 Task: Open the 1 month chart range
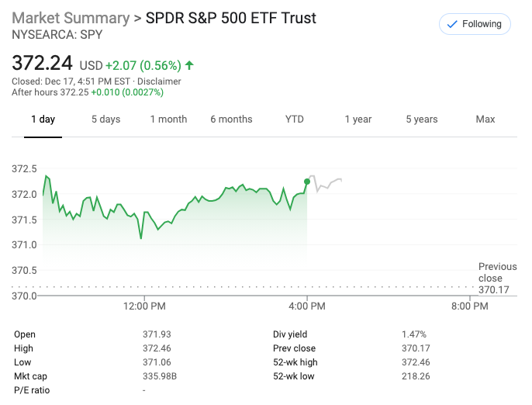point(168,119)
